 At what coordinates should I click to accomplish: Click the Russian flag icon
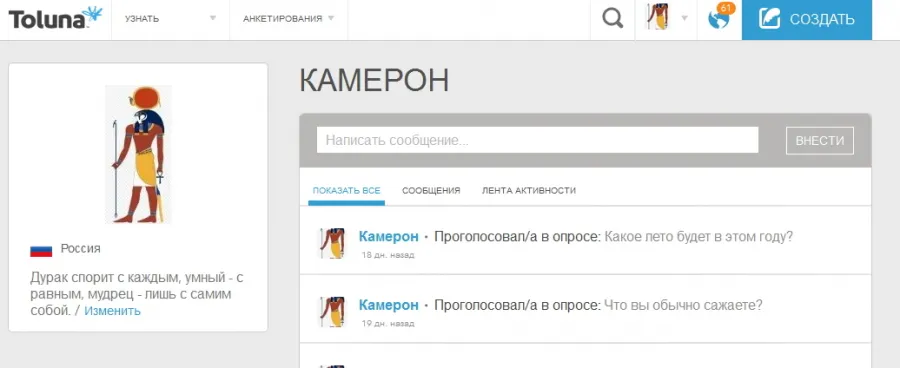(x=41, y=250)
